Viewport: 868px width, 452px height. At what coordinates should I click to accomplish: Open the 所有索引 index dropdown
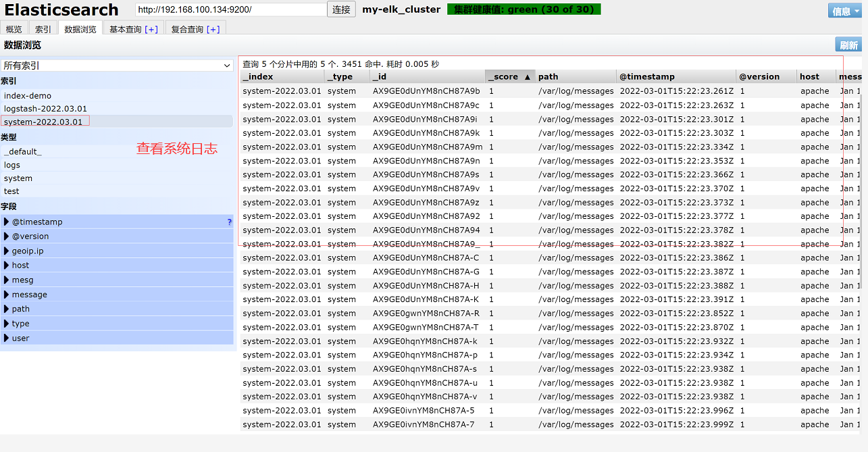click(x=117, y=66)
